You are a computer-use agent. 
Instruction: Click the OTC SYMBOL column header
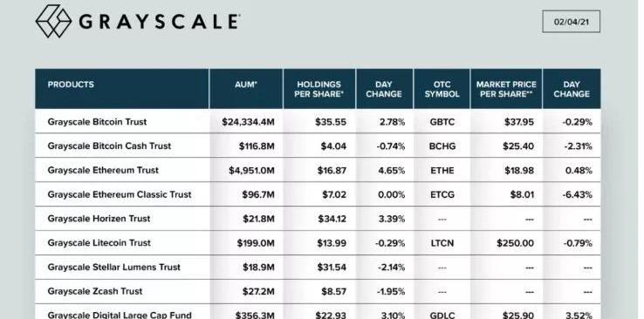click(442, 89)
